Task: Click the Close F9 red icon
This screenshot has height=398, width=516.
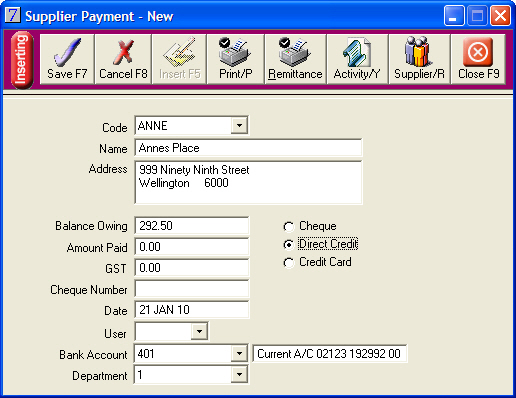Action: point(478,52)
